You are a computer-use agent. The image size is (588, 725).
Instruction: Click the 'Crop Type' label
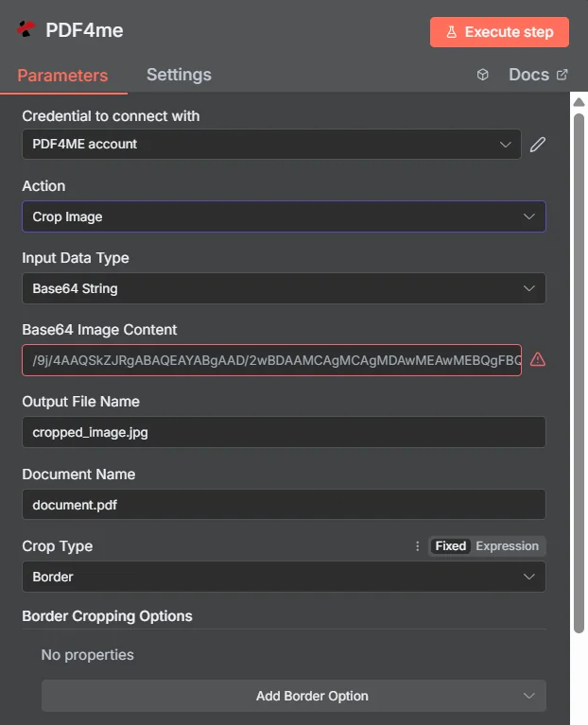pyautogui.click(x=58, y=546)
